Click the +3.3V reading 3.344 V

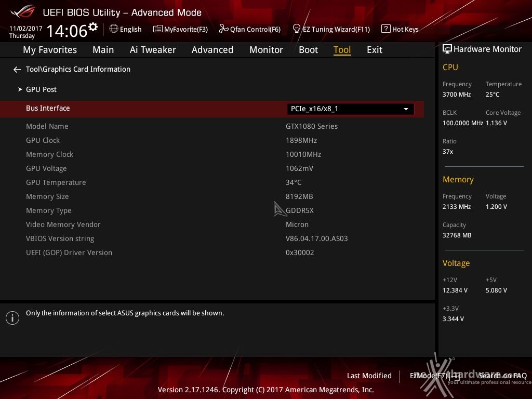click(453, 319)
